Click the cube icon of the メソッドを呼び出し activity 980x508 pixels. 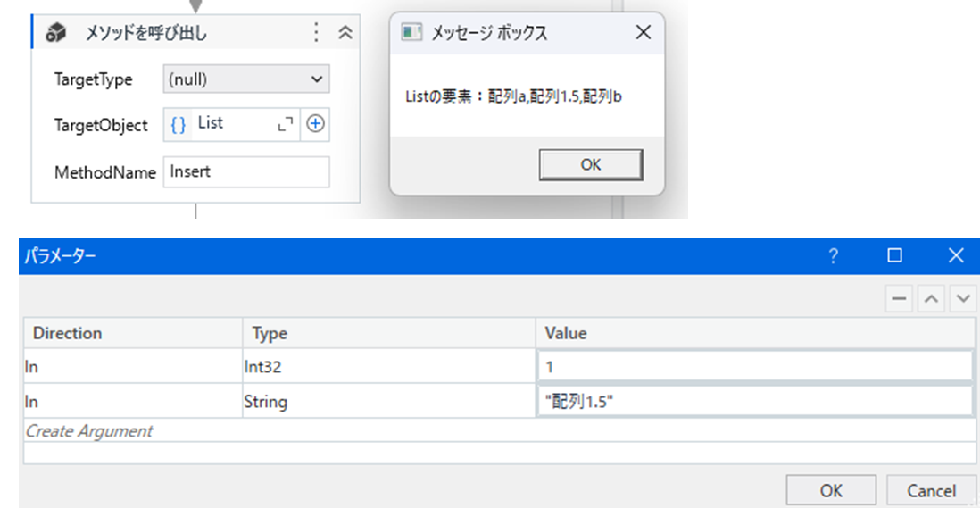pyautogui.click(x=56, y=33)
